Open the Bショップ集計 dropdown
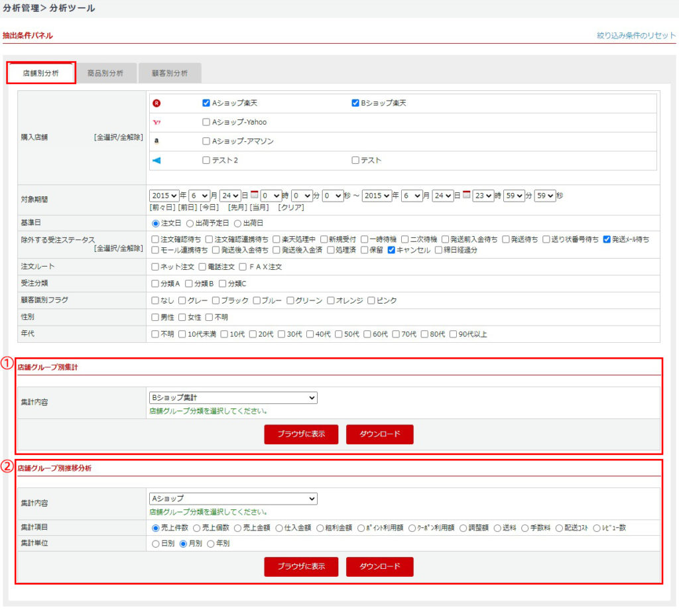Image resolution: width=679 pixels, height=616 pixels. pyautogui.click(x=233, y=398)
